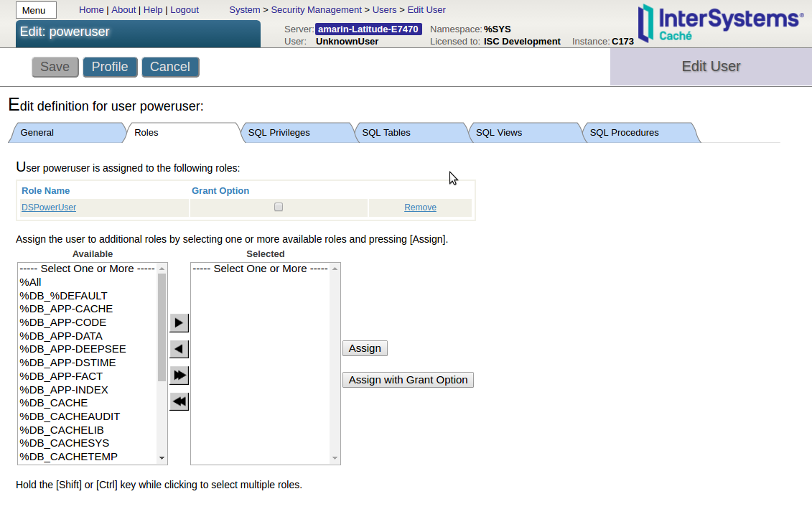This screenshot has width=812, height=522.
Task: Click the move-all-right double arrow button
Action: pyautogui.click(x=179, y=375)
